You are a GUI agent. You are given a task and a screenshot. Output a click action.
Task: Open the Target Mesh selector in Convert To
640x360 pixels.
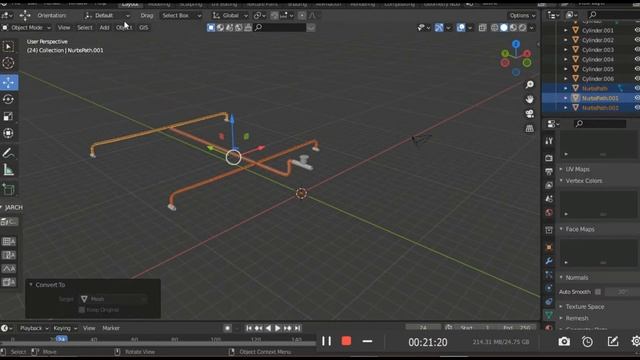pyautogui.click(x=113, y=299)
